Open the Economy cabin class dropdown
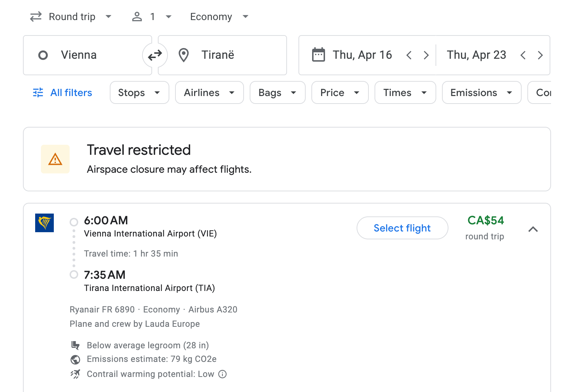The width and height of the screenshot is (574, 392). 218,16
